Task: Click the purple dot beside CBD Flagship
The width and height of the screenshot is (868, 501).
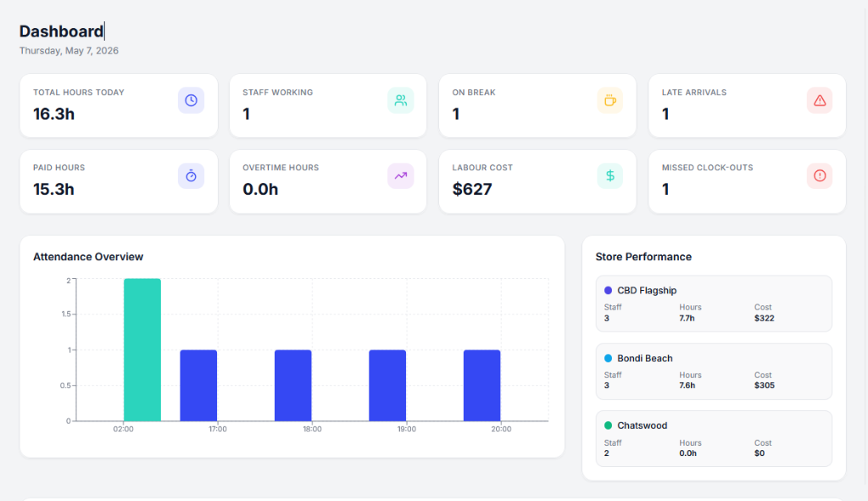Action: [608, 290]
